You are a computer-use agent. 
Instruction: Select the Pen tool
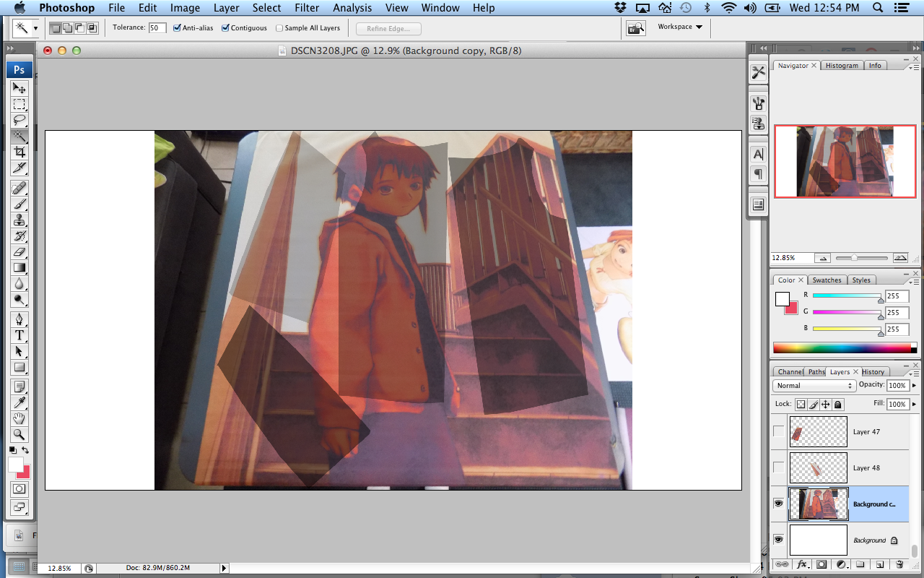pyautogui.click(x=19, y=319)
